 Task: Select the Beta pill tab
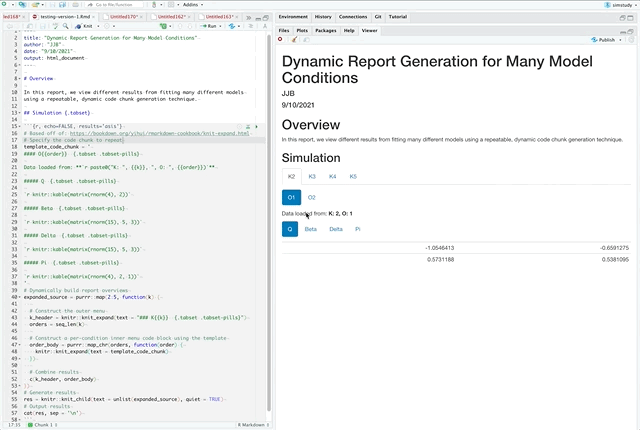point(311,229)
